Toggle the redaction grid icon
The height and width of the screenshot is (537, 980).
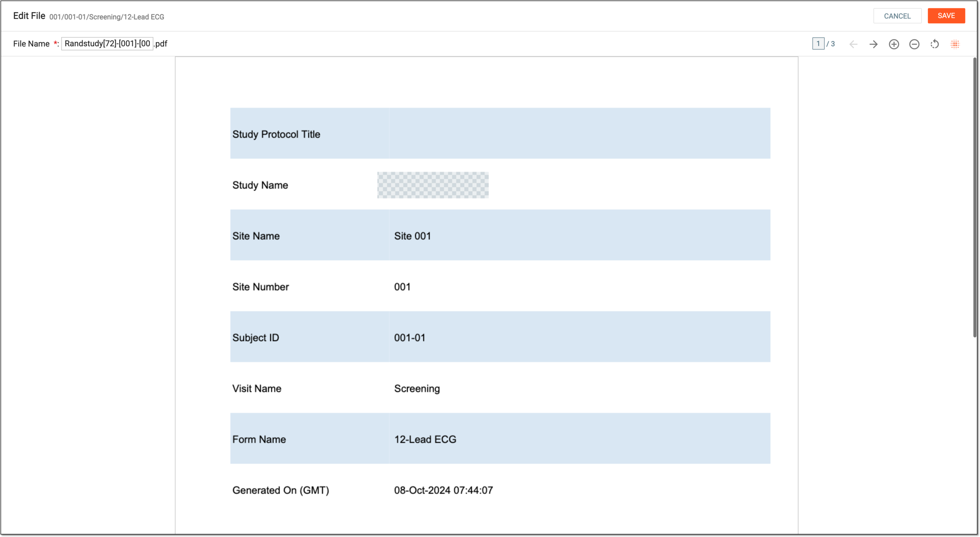(955, 44)
